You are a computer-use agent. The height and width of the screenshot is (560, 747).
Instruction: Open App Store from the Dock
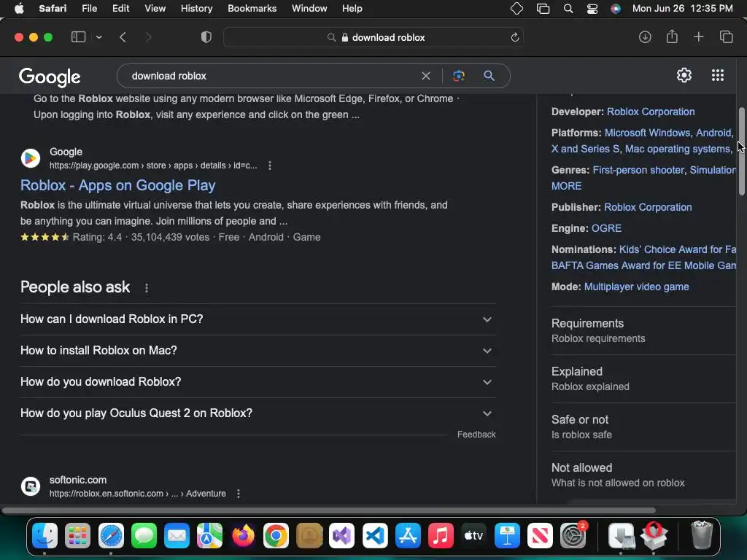pyautogui.click(x=408, y=536)
